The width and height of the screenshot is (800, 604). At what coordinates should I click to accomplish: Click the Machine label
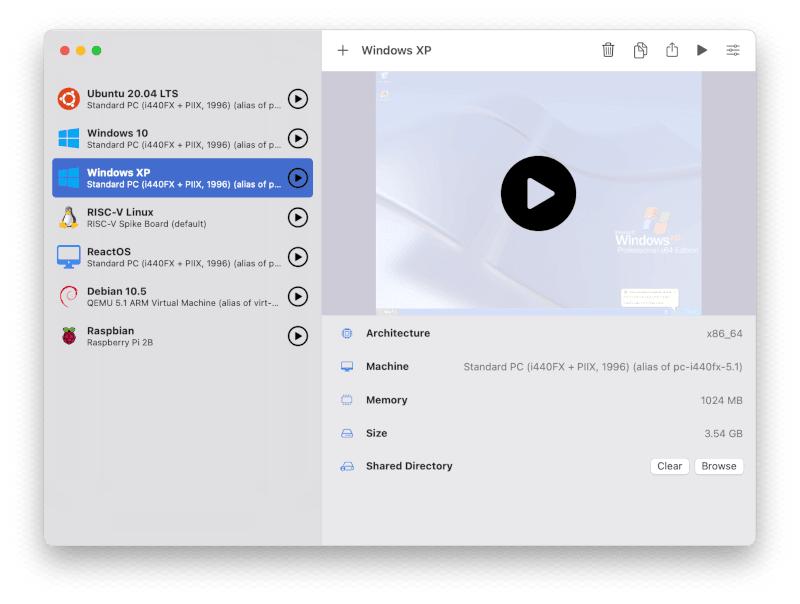point(387,366)
